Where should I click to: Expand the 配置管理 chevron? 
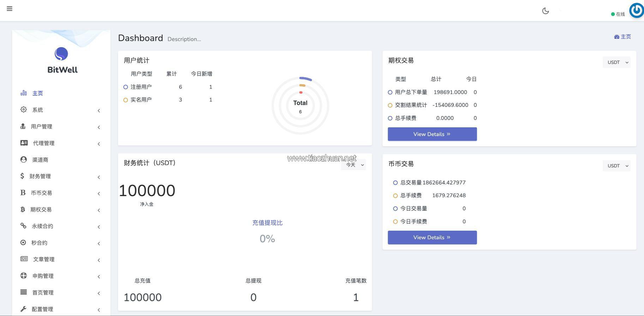(x=99, y=310)
